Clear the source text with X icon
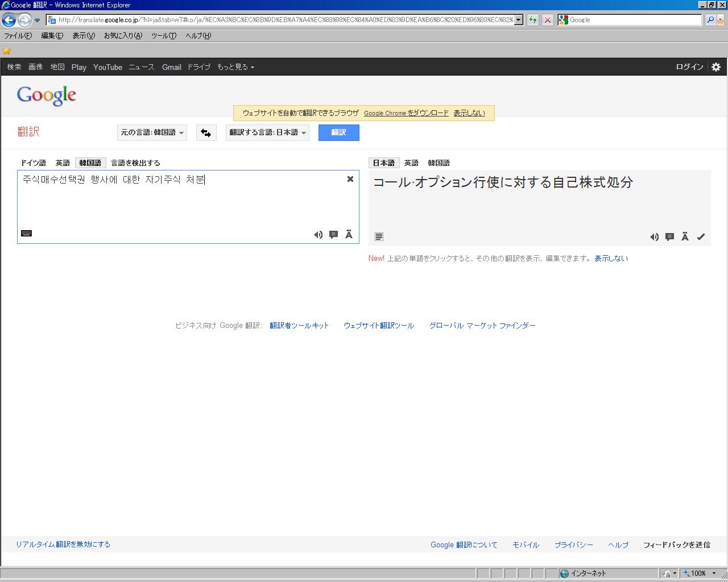The image size is (728, 582). tap(350, 179)
